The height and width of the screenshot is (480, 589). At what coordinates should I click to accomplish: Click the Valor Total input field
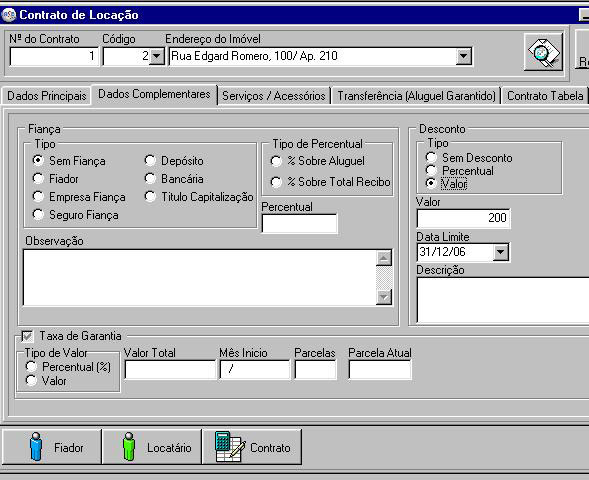tap(170, 370)
